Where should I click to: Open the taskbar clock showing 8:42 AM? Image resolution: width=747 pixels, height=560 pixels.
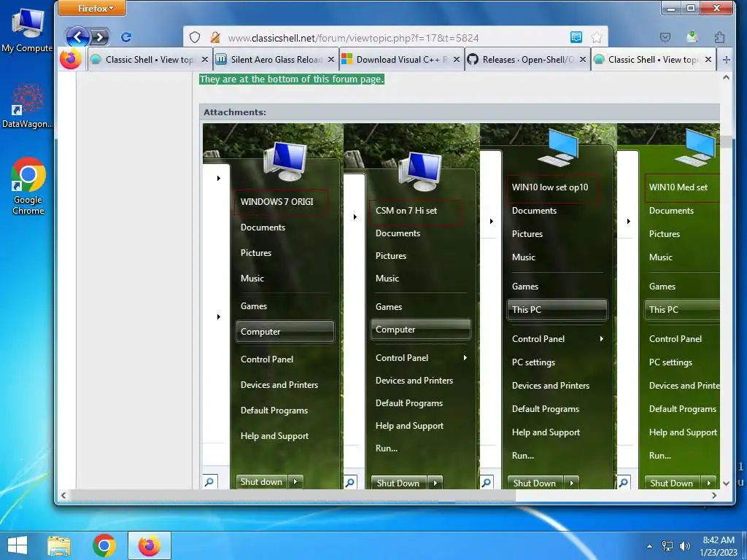719,546
